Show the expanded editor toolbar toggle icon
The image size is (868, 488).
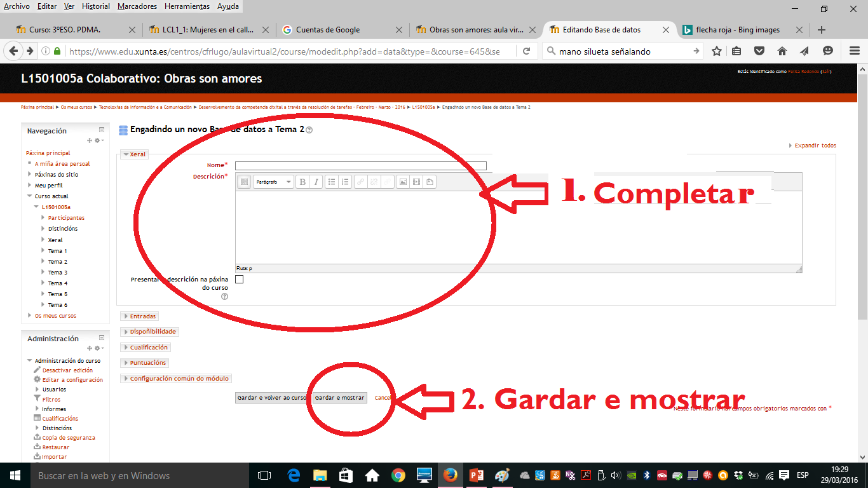pos(244,182)
